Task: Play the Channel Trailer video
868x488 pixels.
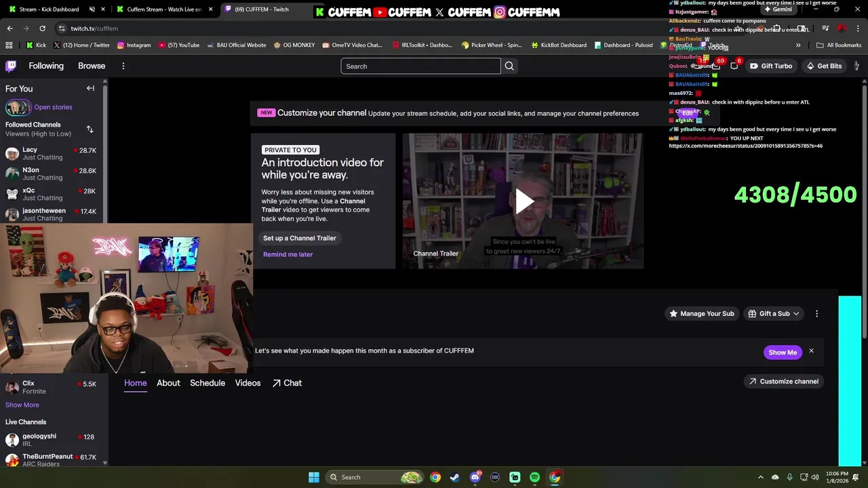Action: click(x=524, y=201)
